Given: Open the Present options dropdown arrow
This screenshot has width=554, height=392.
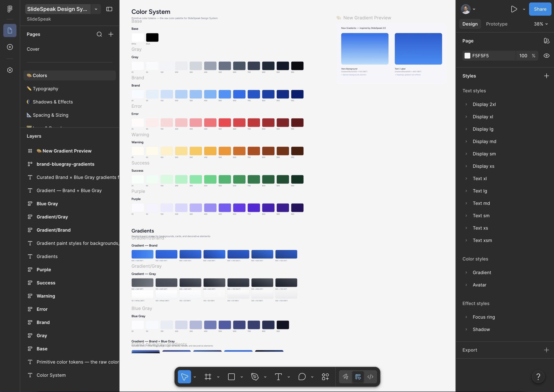Looking at the screenshot, I should coord(524,9).
